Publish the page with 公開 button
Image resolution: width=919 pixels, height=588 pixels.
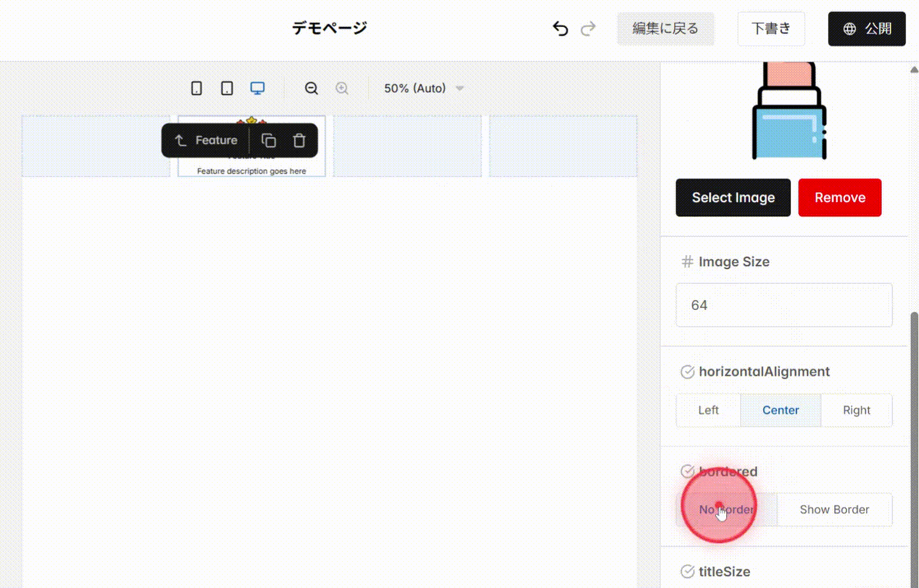867,28
